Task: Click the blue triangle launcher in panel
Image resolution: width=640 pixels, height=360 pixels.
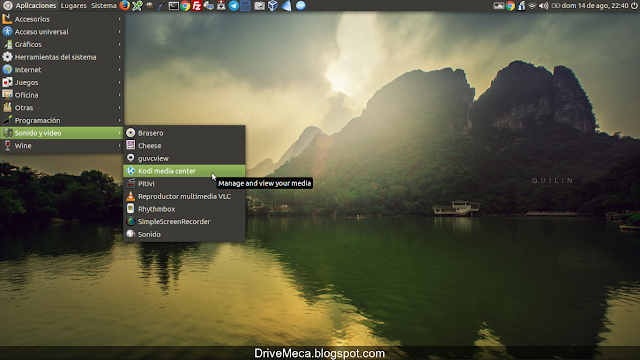Action: (287, 6)
